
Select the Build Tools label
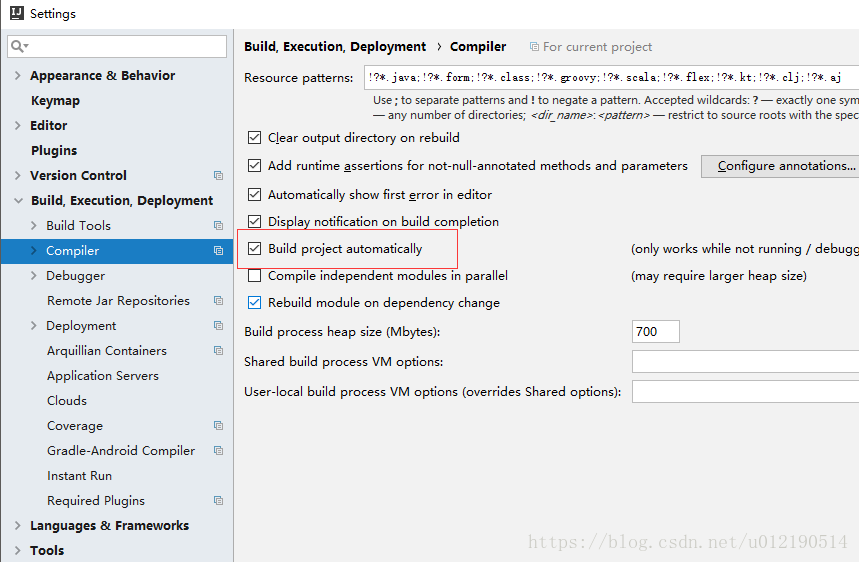(78, 226)
